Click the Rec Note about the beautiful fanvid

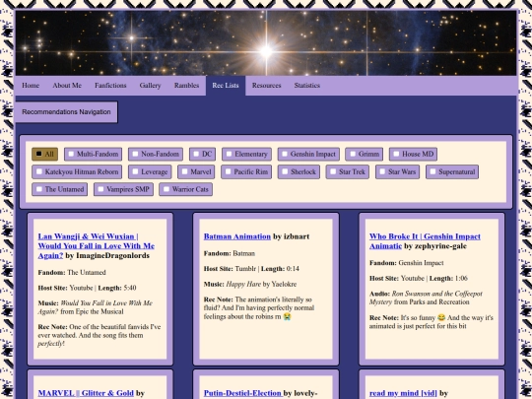pyautogui.click(x=100, y=335)
